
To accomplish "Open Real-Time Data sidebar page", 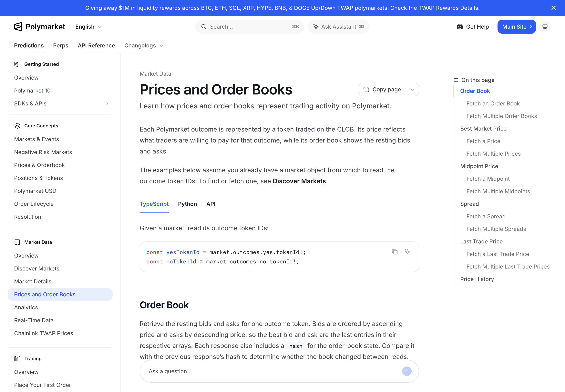I will point(34,320).
